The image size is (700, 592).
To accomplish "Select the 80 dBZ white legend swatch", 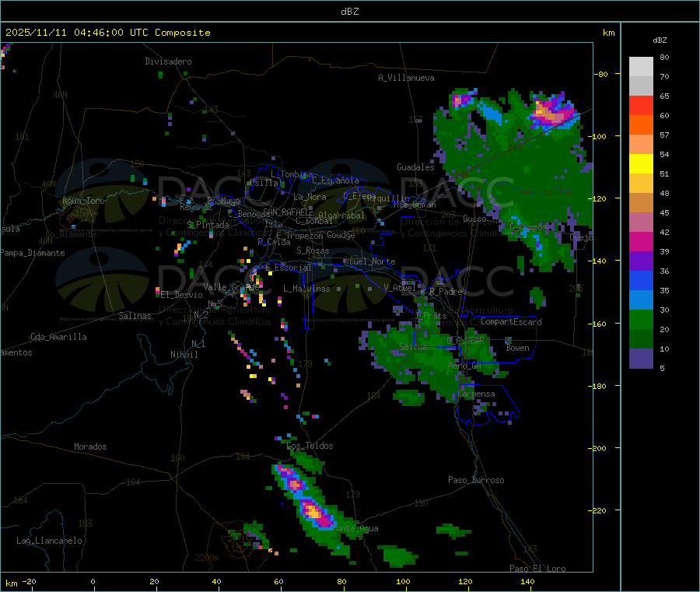I will (641, 67).
